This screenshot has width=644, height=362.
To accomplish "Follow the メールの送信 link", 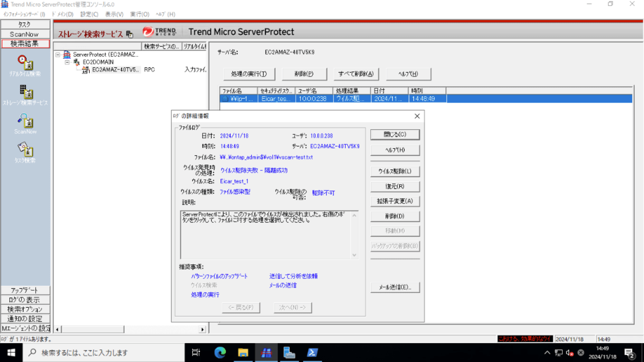I will 283,285.
